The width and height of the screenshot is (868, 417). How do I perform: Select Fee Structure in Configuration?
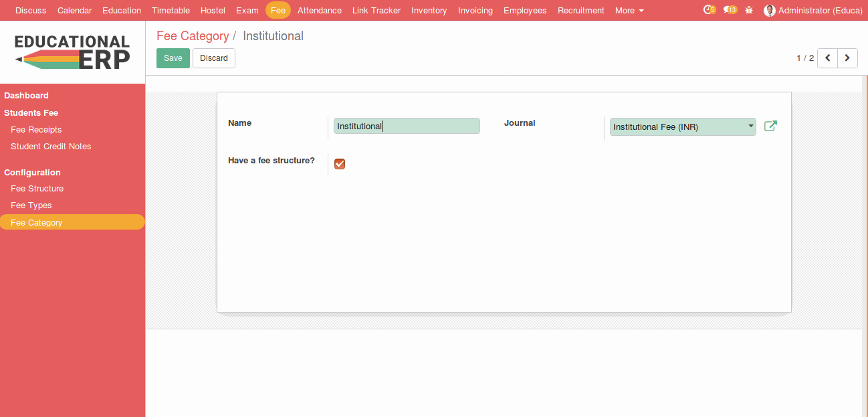click(x=37, y=189)
